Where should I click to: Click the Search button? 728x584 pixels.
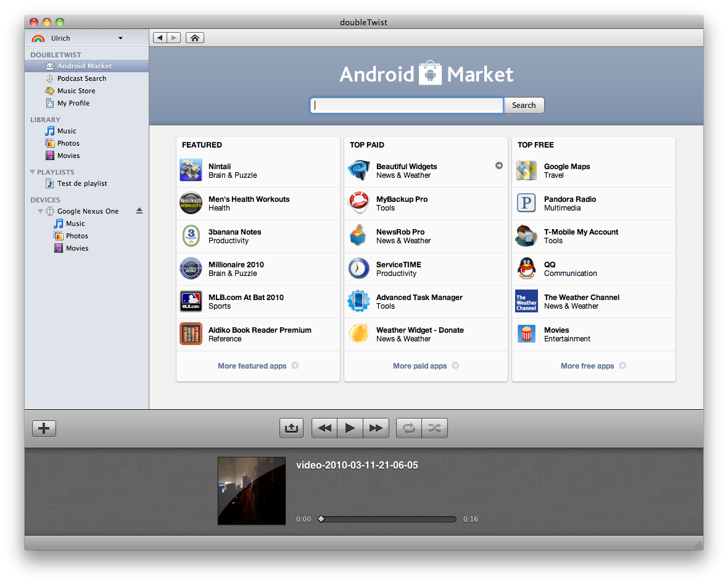524,106
